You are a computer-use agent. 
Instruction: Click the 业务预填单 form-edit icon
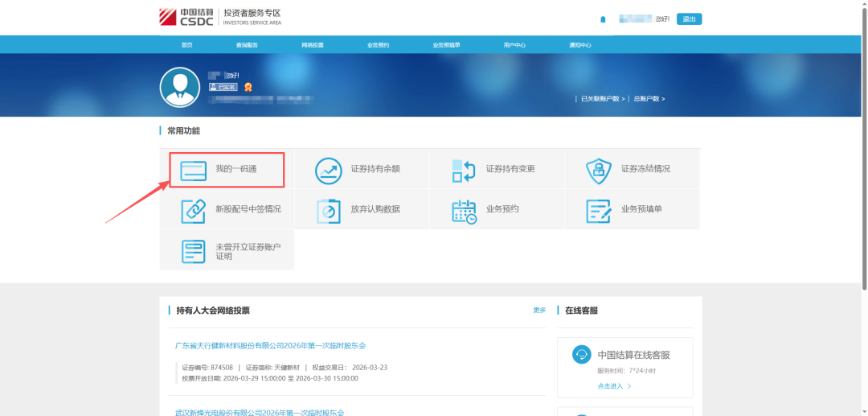pyautogui.click(x=599, y=211)
